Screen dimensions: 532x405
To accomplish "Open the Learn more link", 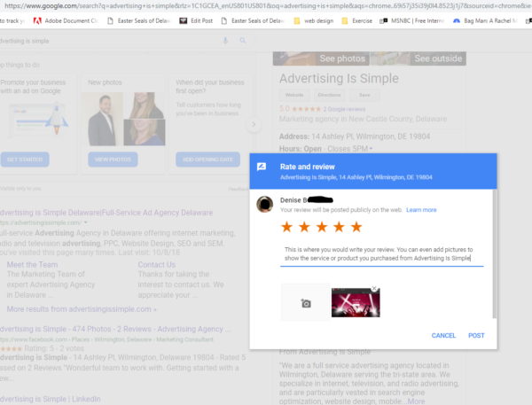I will click(x=421, y=210).
